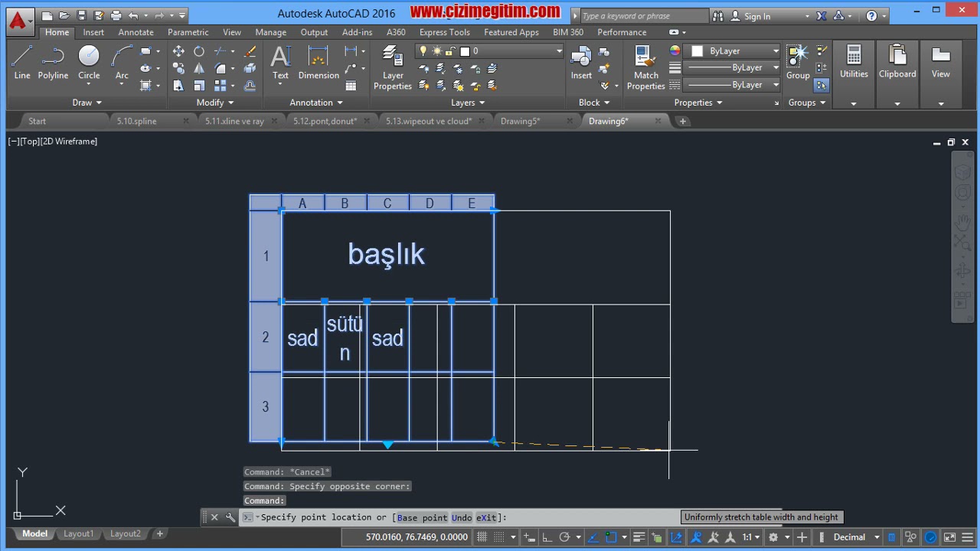980x551 pixels.
Task: Expand the Modify panel
Action: pos(215,103)
